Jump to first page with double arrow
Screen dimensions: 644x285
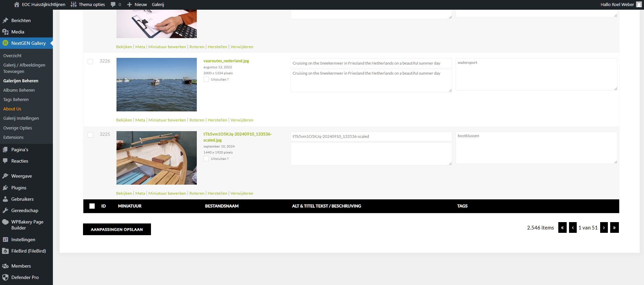(x=562, y=228)
